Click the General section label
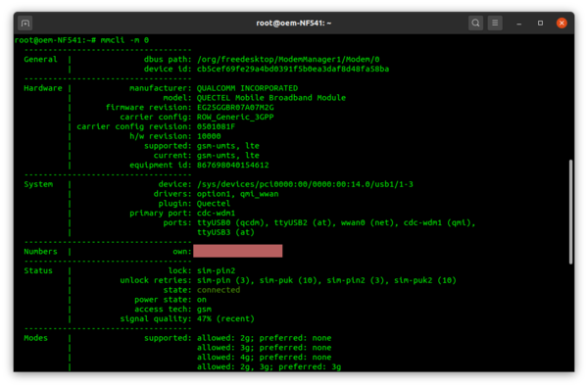Image resolution: width=588 pixels, height=387 pixels. tap(40, 59)
